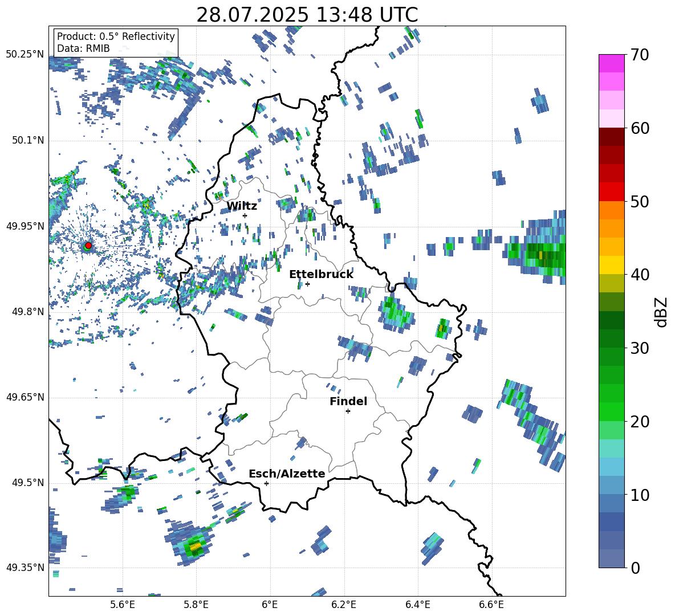Click the 50.25°N latitude label
Image resolution: width=675 pixels, height=616 pixels.
pyautogui.click(x=25, y=55)
